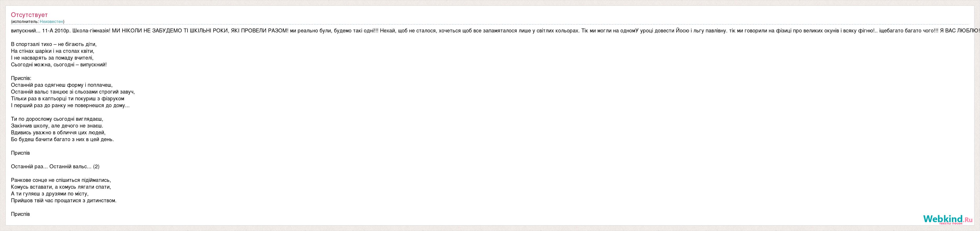
Task: Click 'Останній раз... Останній вальс... (2)' line
Action: point(55,166)
